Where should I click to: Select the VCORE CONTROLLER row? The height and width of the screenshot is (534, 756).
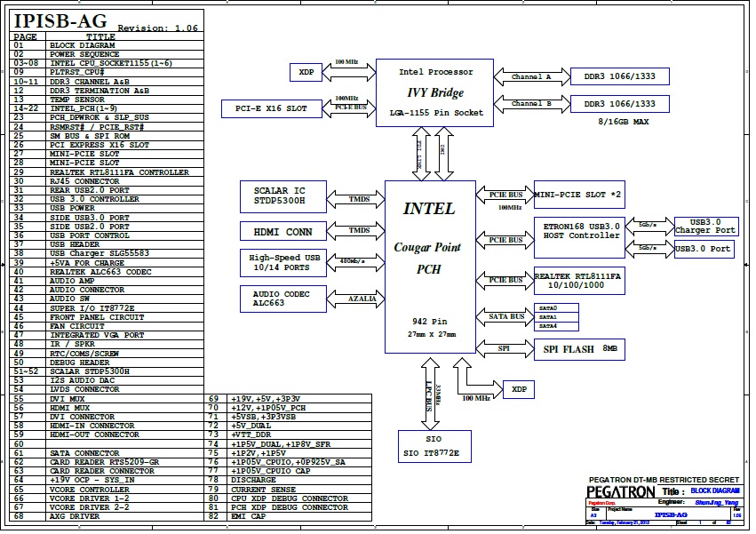click(107, 490)
